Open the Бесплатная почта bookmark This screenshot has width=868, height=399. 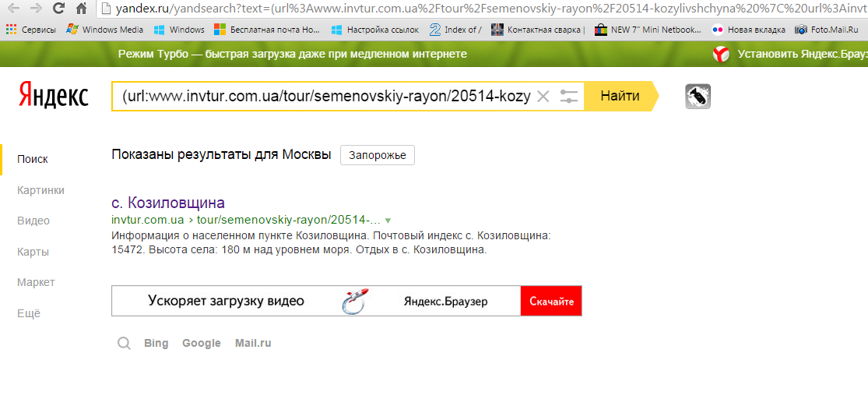click(x=267, y=30)
